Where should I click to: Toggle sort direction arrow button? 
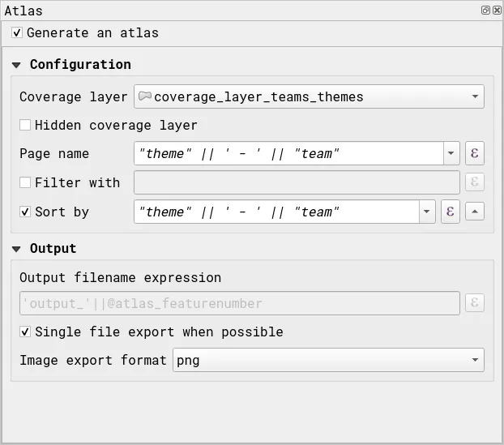(476, 212)
